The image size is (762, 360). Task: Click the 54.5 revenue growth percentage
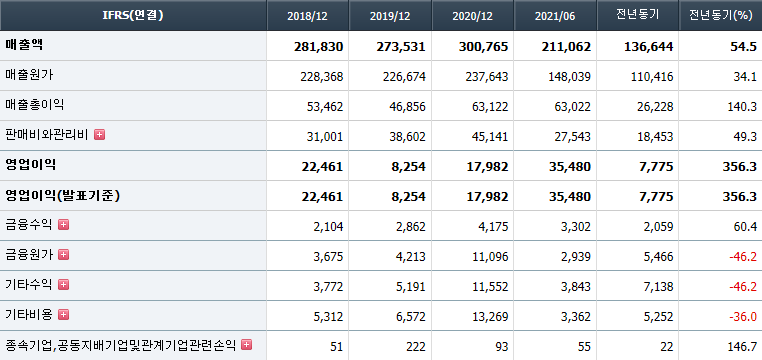coord(745,47)
